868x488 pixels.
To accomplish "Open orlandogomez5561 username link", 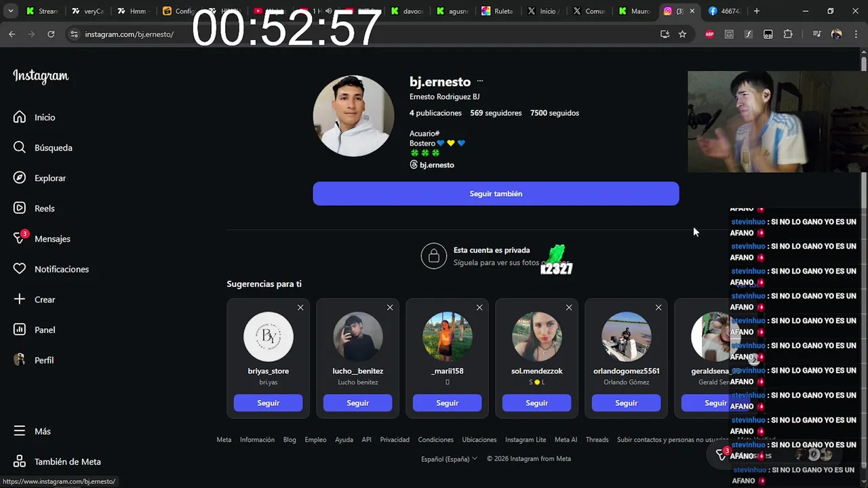I will (x=627, y=371).
